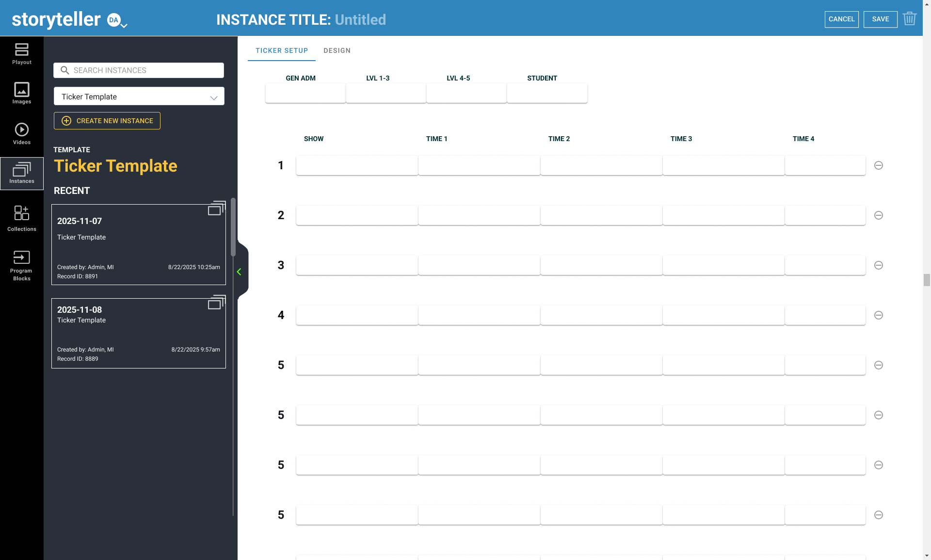
Task: Click Create New Instance button
Action: (x=107, y=121)
